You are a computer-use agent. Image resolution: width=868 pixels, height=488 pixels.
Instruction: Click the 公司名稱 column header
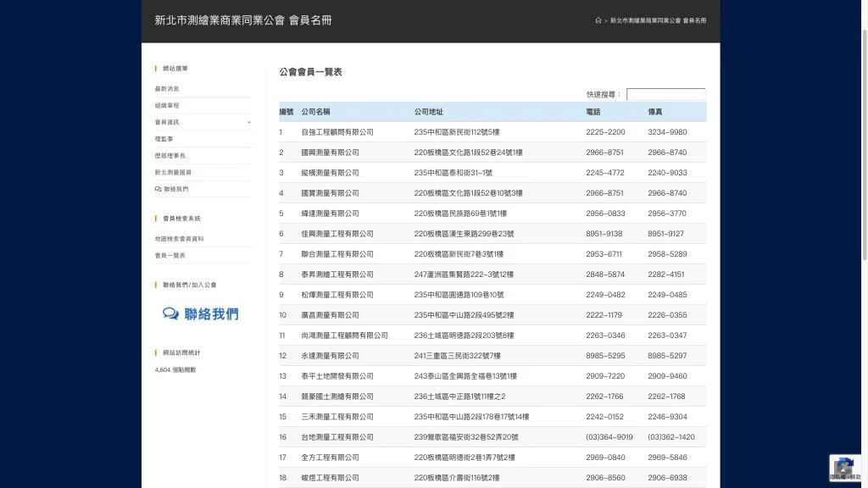click(x=315, y=112)
